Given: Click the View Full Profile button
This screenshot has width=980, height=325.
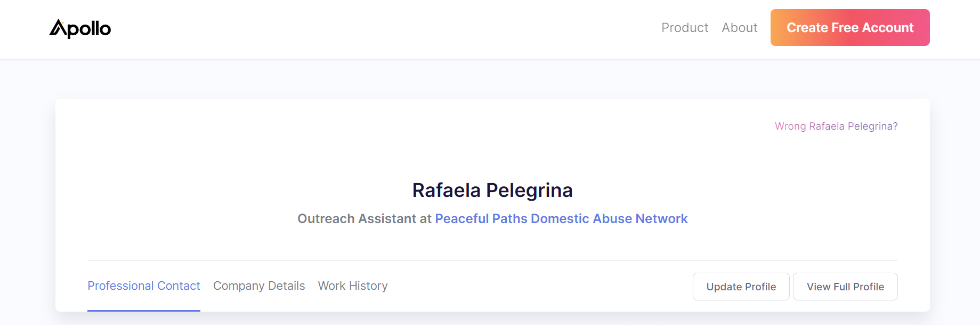Looking at the screenshot, I should 845,287.
